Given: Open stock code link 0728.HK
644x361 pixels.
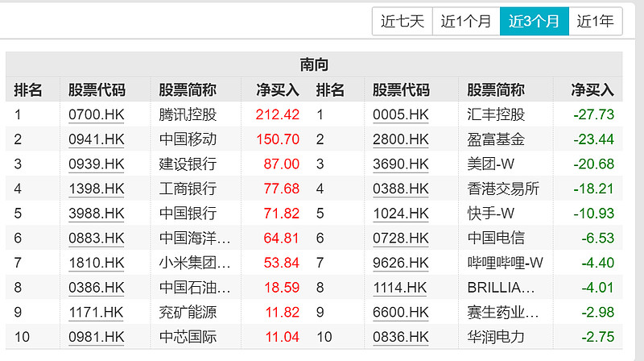Looking at the screenshot, I should tap(400, 238).
